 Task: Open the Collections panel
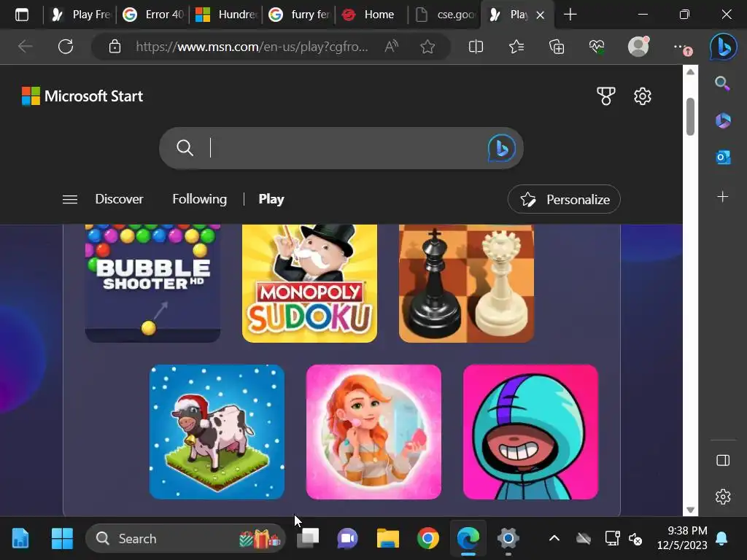[x=556, y=47]
